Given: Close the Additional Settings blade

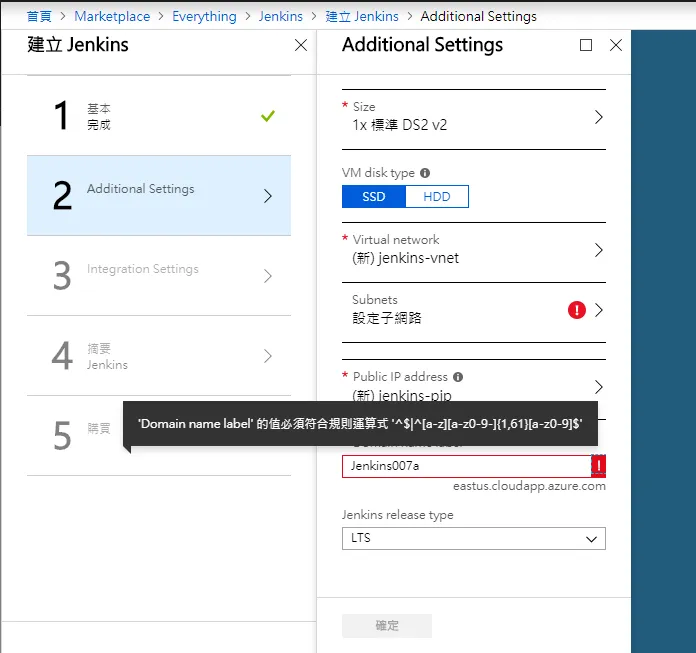Looking at the screenshot, I should (616, 45).
